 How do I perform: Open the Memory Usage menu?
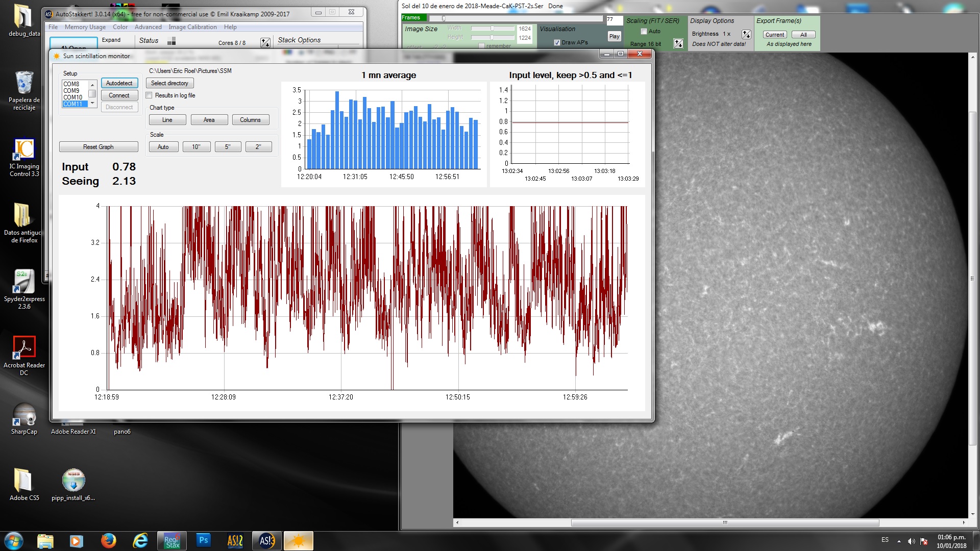tap(85, 27)
